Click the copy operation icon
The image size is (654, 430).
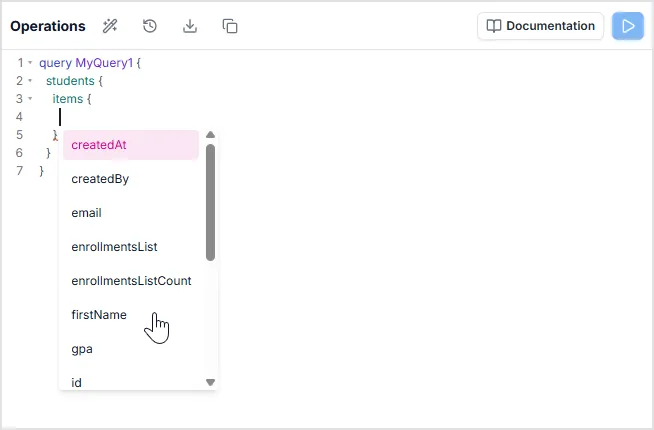tap(230, 26)
